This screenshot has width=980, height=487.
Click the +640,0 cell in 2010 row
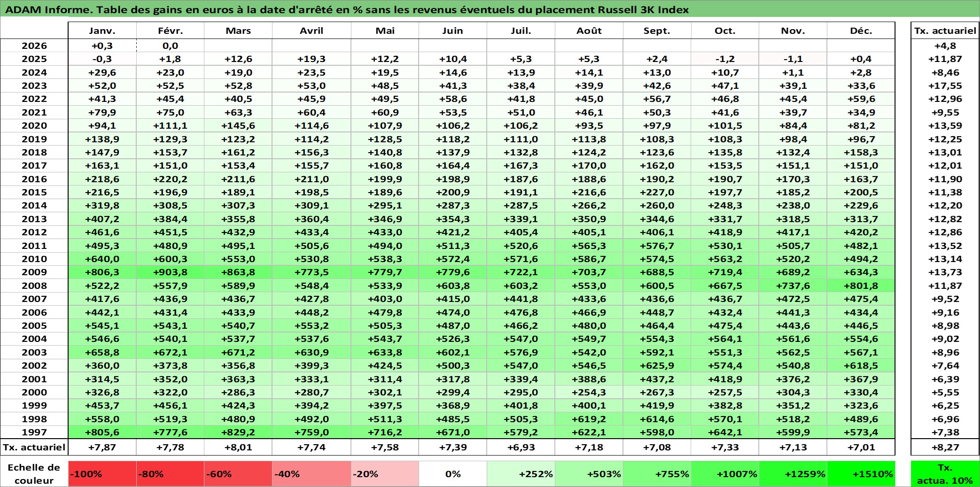point(102,259)
